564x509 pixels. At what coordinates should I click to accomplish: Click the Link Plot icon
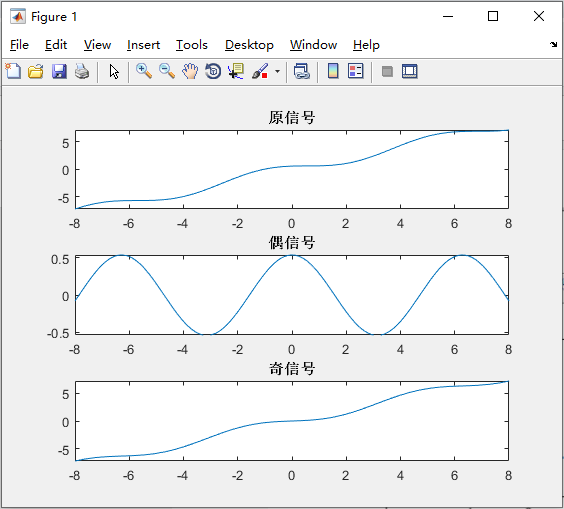point(302,71)
